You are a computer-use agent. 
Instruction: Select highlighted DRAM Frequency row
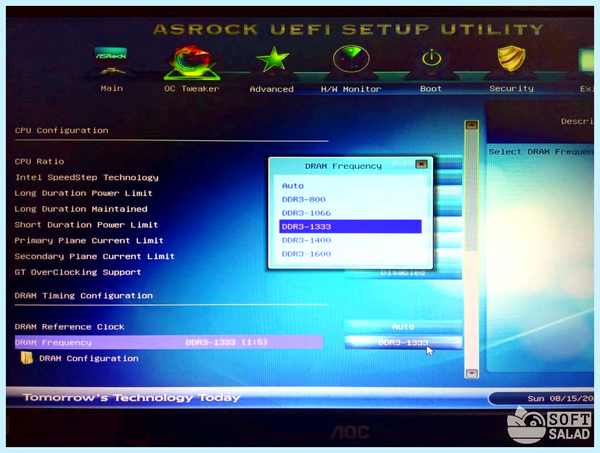(x=168, y=342)
